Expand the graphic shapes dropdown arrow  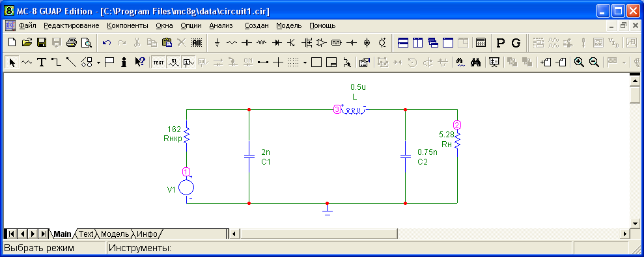click(98, 63)
